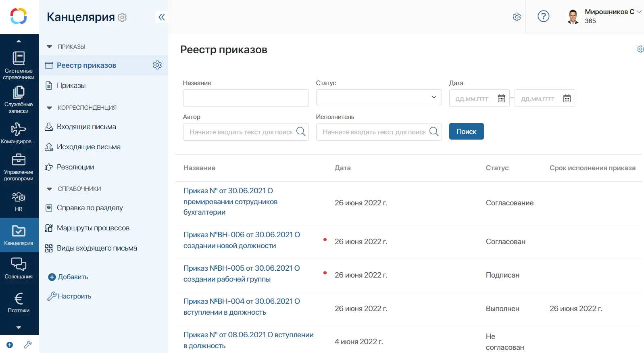Screen dimensions: 644x353
Task: Open Платежи euro icon
Action: pos(19,302)
